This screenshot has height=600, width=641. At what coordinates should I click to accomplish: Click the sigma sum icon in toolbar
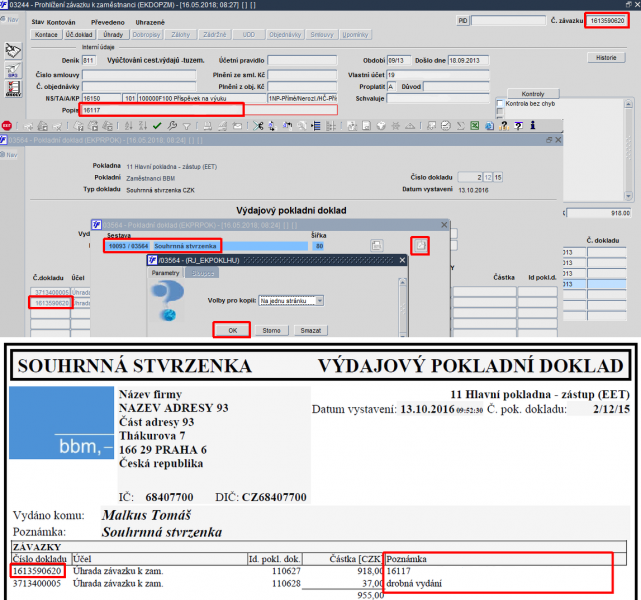461,126
